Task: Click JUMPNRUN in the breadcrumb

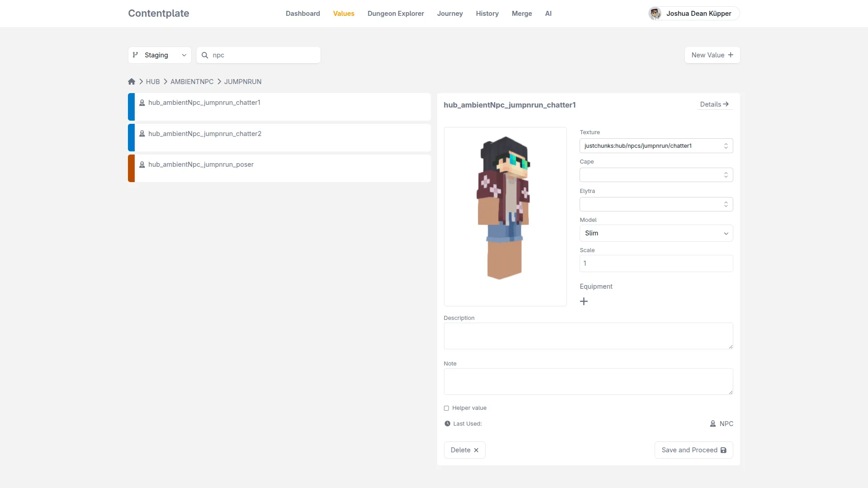Action: [243, 82]
